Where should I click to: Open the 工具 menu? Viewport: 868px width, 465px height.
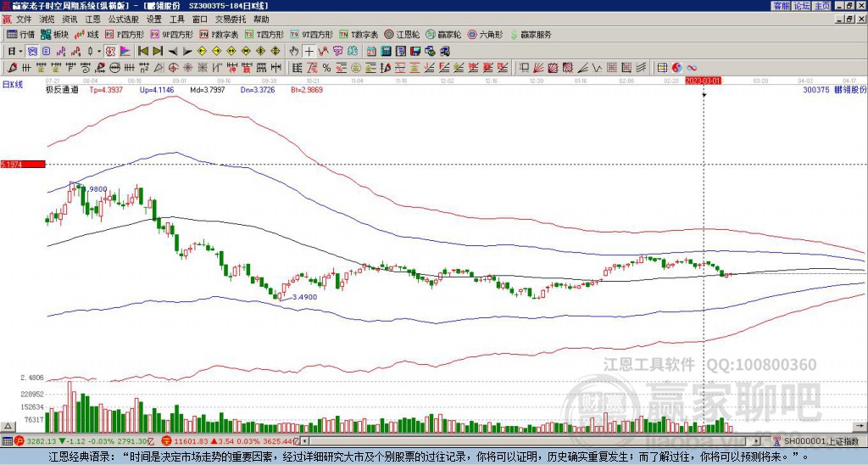176,20
